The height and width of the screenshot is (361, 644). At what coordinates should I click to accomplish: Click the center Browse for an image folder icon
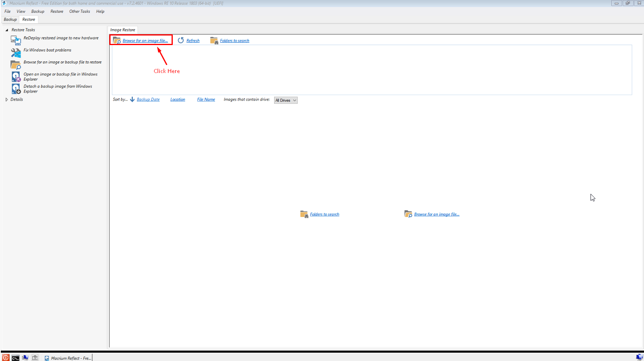(x=408, y=214)
